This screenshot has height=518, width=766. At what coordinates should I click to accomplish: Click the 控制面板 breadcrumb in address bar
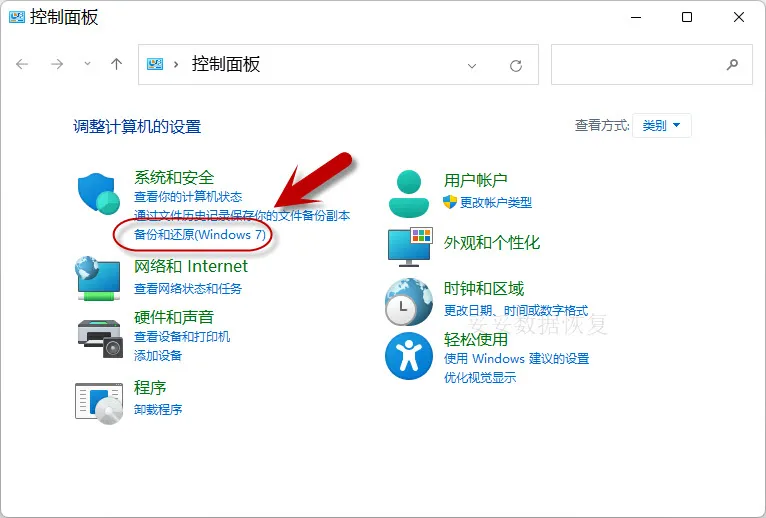(x=226, y=64)
